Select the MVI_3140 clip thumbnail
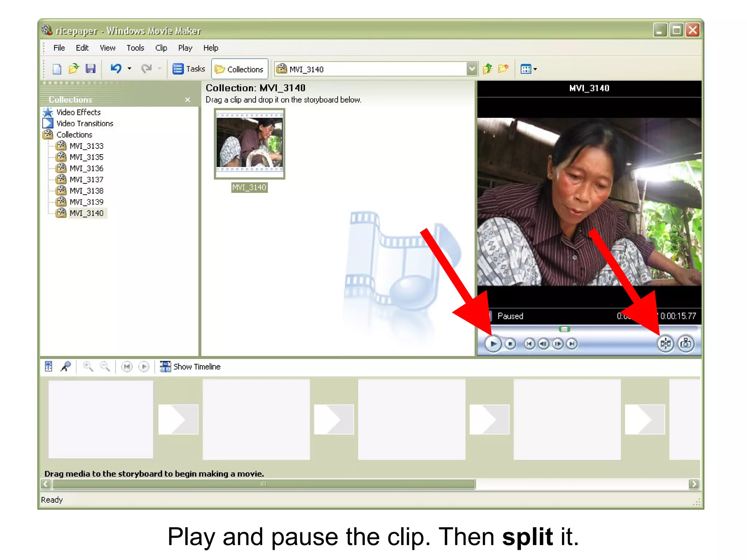Screen dimensions: 747x560 tap(249, 144)
